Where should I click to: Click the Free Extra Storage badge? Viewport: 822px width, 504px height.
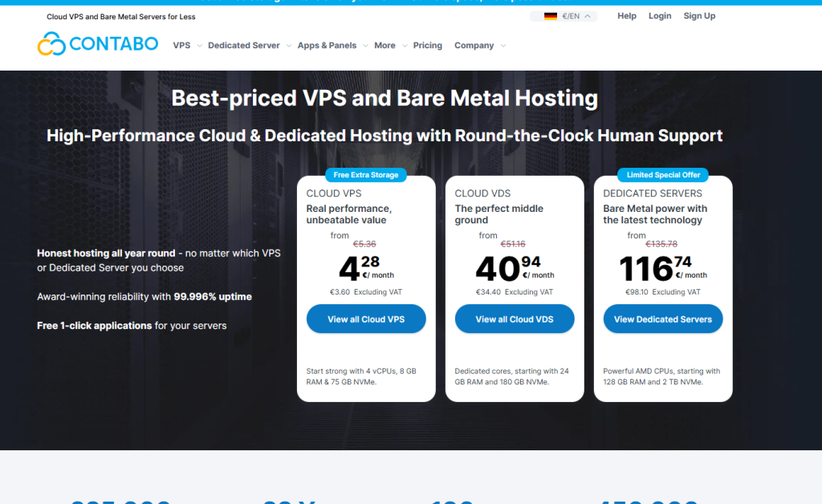[x=365, y=175]
